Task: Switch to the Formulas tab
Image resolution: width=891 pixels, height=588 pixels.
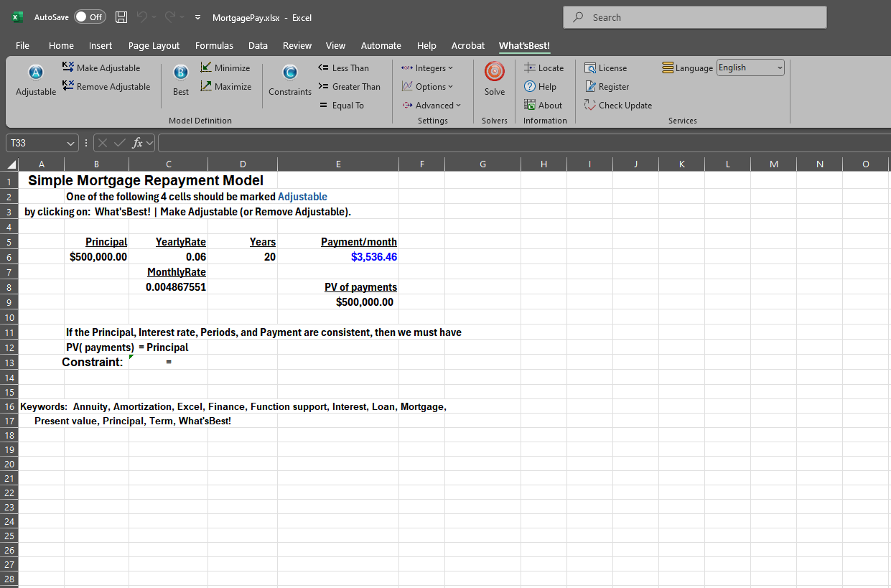Action: tap(214, 45)
